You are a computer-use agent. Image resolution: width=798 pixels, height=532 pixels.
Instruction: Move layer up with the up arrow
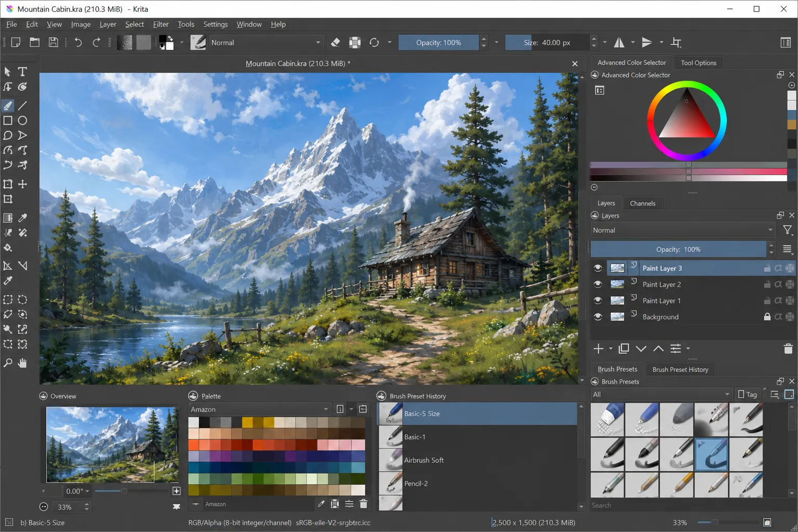(x=658, y=349)
